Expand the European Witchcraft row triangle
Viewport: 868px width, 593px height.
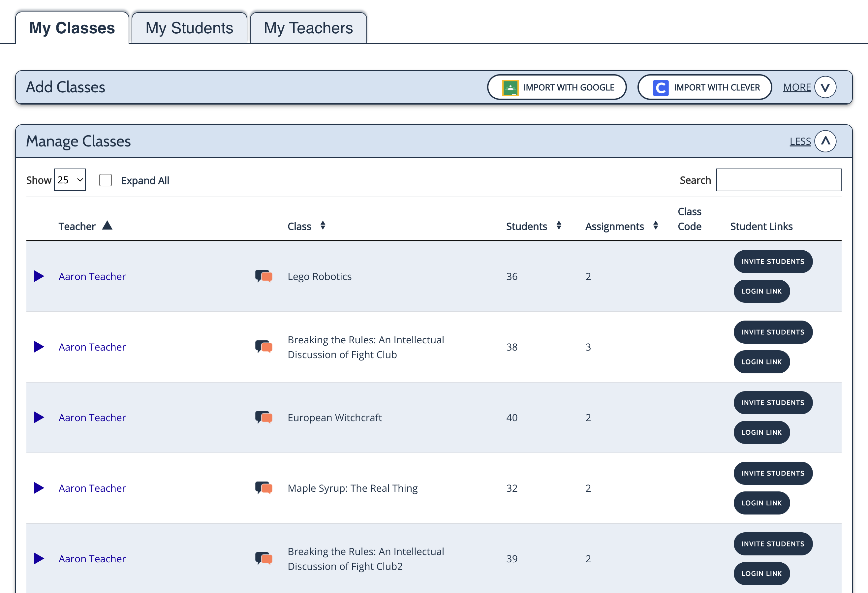point(39,418)
